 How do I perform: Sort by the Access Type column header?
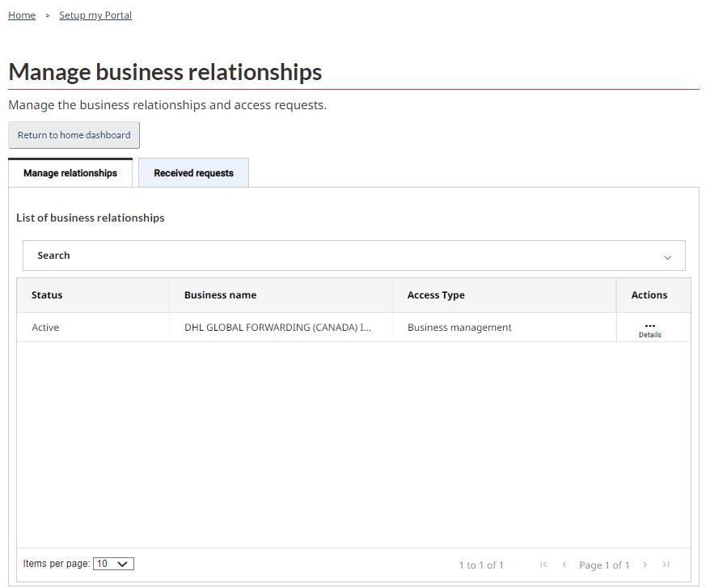pos(436,295)
